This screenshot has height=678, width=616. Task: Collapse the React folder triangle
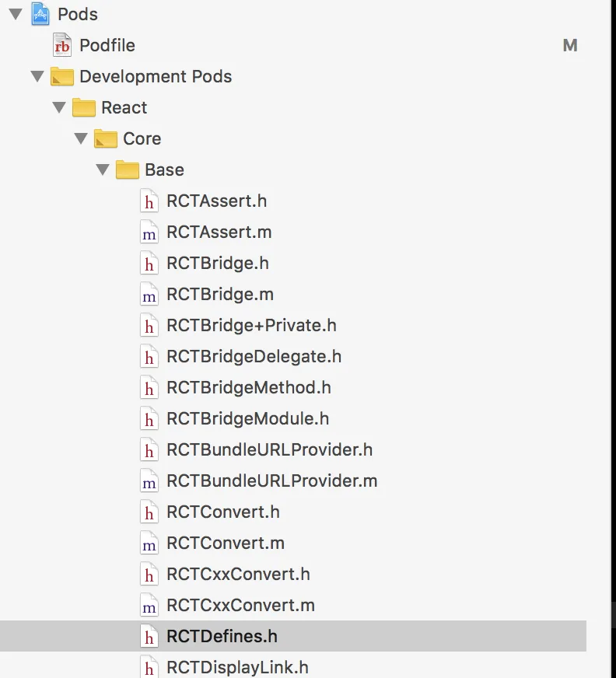[x=59, y=107]
